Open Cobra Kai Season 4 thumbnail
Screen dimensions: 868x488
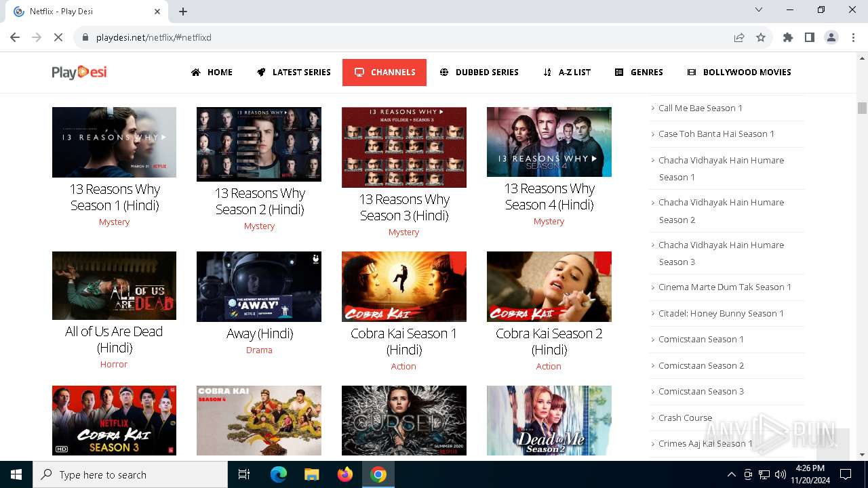pos(259,420)
